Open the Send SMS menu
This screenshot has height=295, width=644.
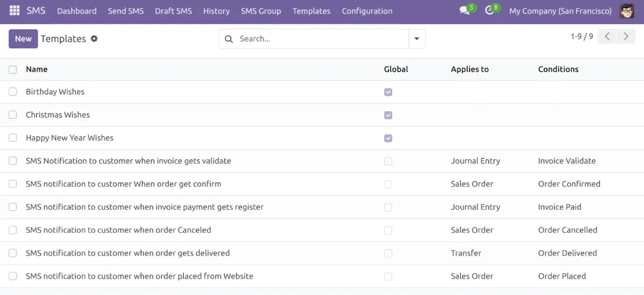pos(126,11)
